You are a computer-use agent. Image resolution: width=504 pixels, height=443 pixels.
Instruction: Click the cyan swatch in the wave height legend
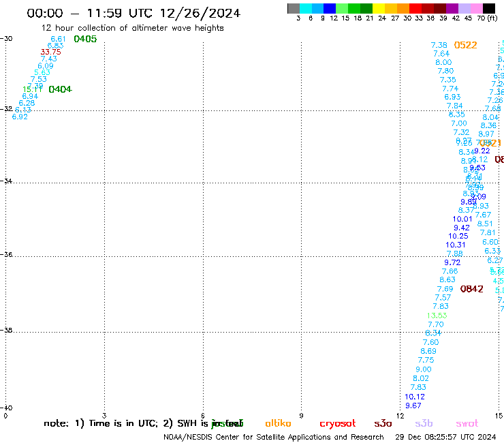pyautogui.click(x=306, y=9)
